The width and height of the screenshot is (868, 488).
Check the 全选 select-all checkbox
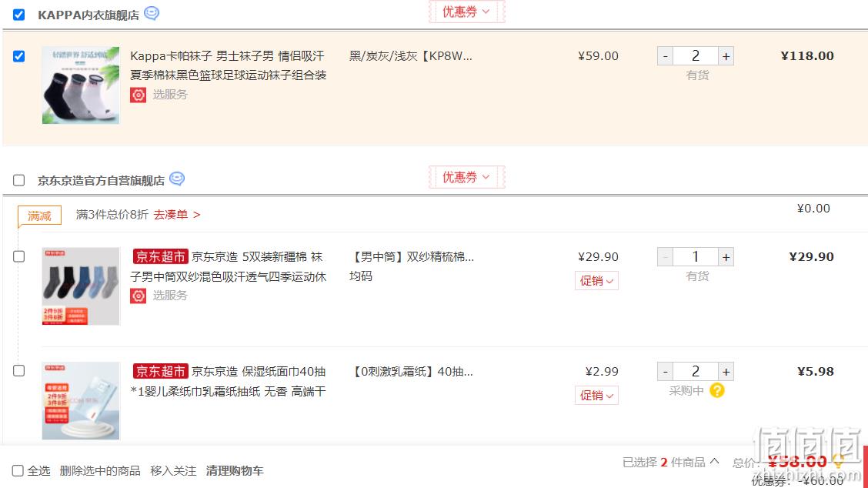click(18, 470)
